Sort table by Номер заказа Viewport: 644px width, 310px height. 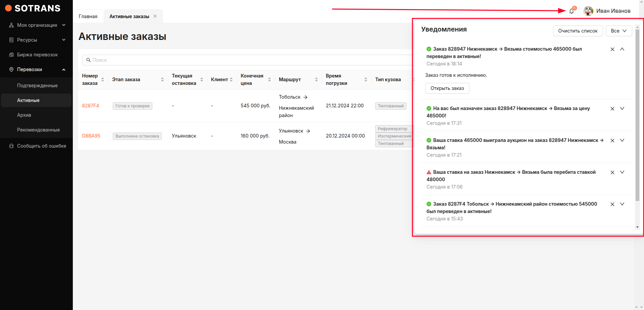coord(103,80)
